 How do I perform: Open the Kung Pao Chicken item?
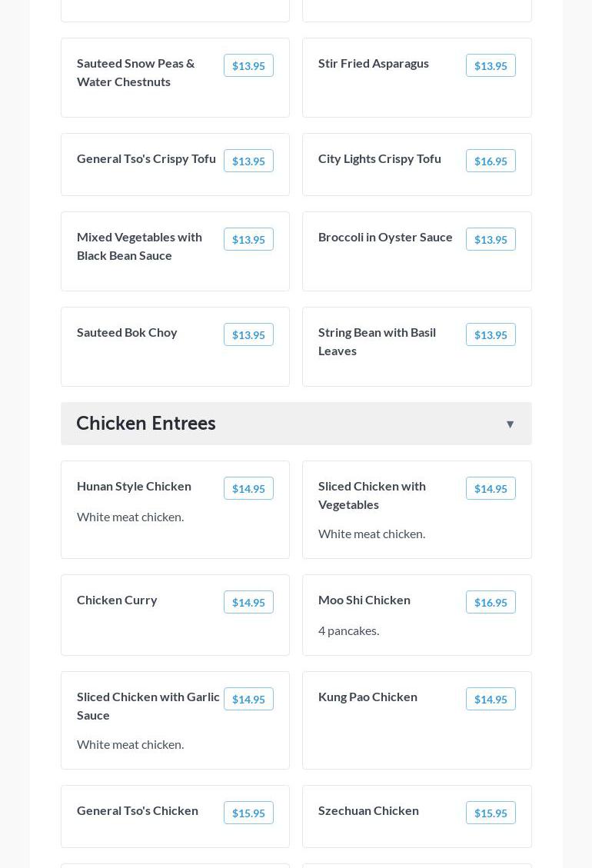click(x=368, y=697)
